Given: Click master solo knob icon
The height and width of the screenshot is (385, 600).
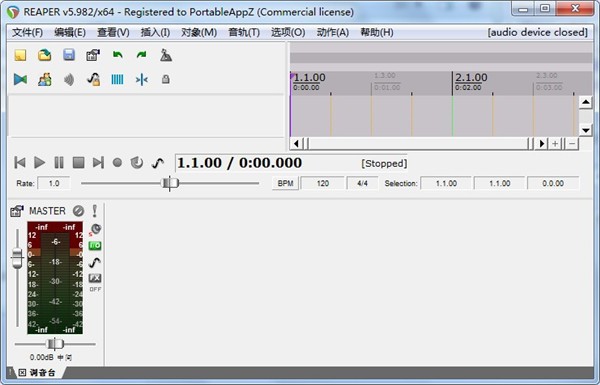Looking at the screenshot, I should 95,229.
